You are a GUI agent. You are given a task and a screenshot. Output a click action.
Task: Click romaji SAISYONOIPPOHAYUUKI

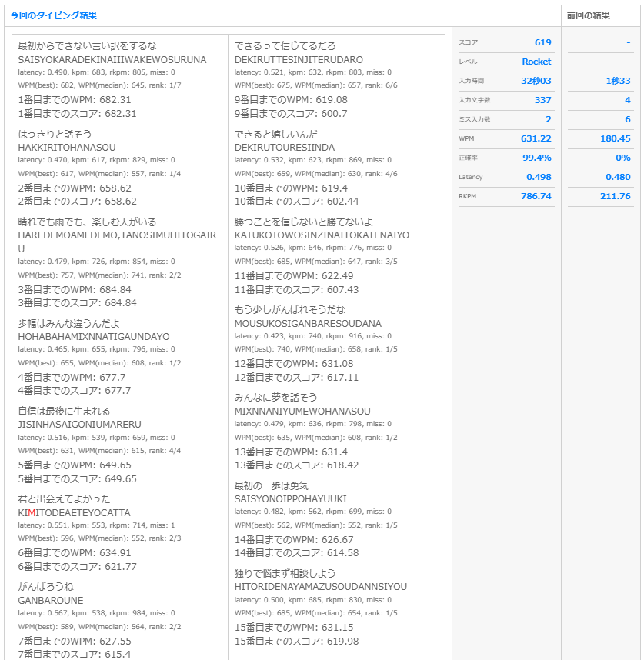click(290, 499)
